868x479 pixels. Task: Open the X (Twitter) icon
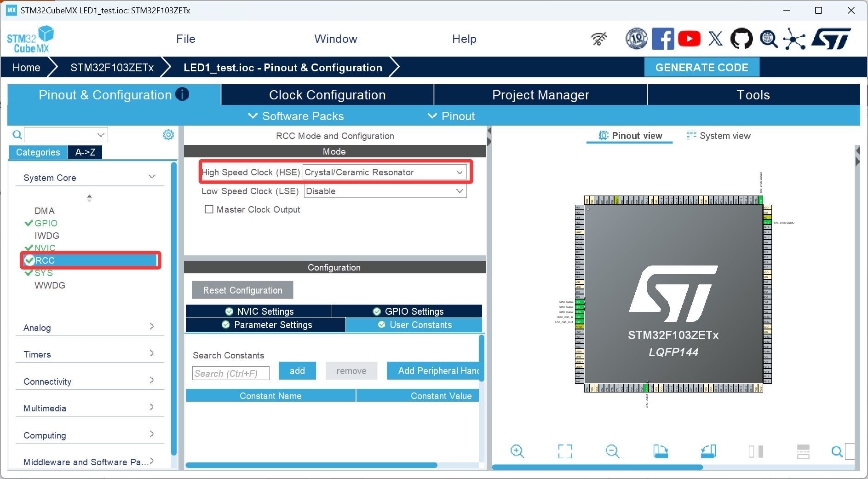[715, 39]
